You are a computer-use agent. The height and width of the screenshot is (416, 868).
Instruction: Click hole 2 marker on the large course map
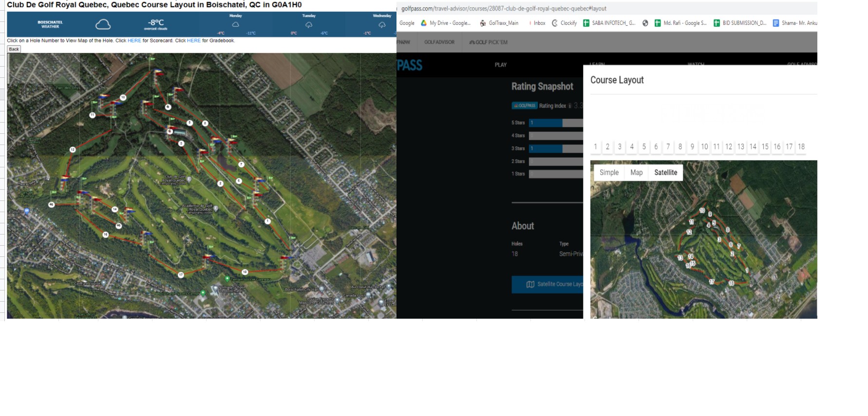[x=221, y=183]
